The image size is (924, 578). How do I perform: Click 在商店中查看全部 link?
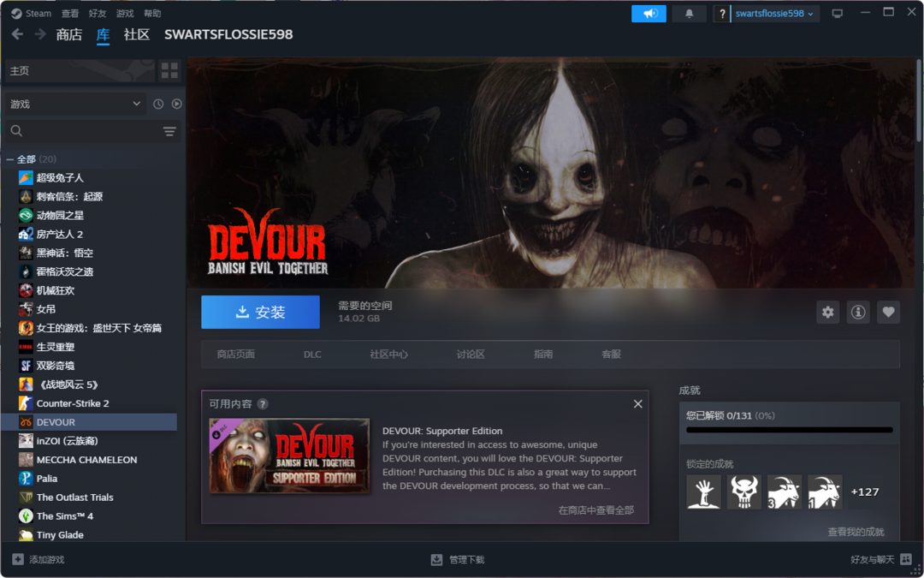click(596, 510)
